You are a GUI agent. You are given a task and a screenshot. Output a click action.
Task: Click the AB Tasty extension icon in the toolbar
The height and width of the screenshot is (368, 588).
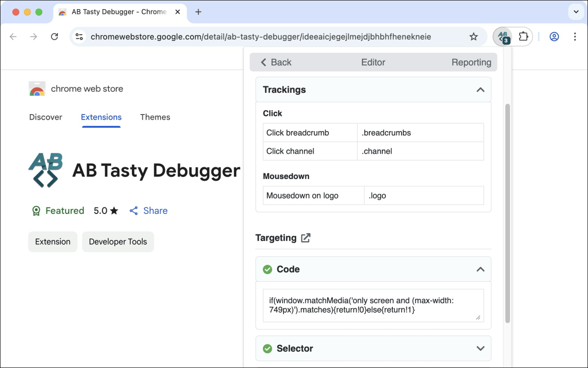point(503,36)
